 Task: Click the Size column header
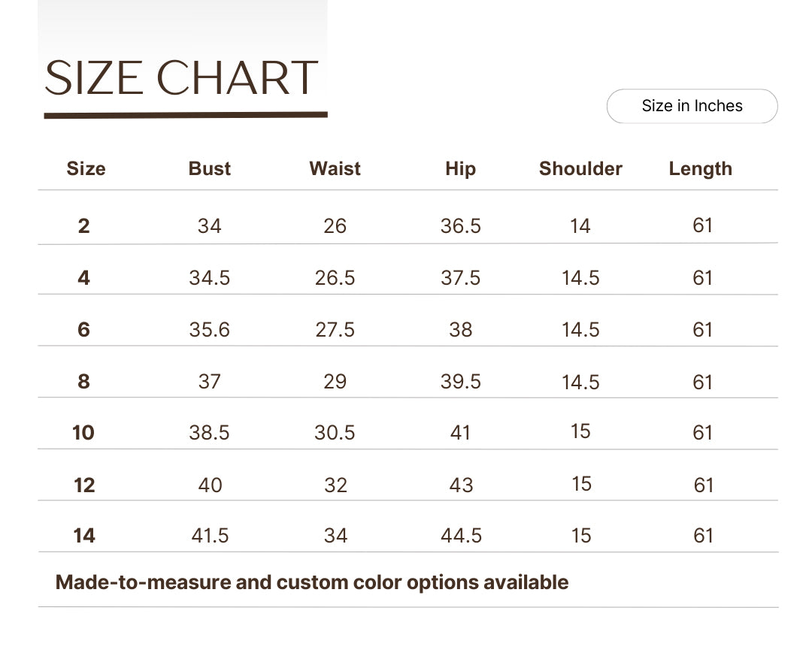(x=86, y=169)
